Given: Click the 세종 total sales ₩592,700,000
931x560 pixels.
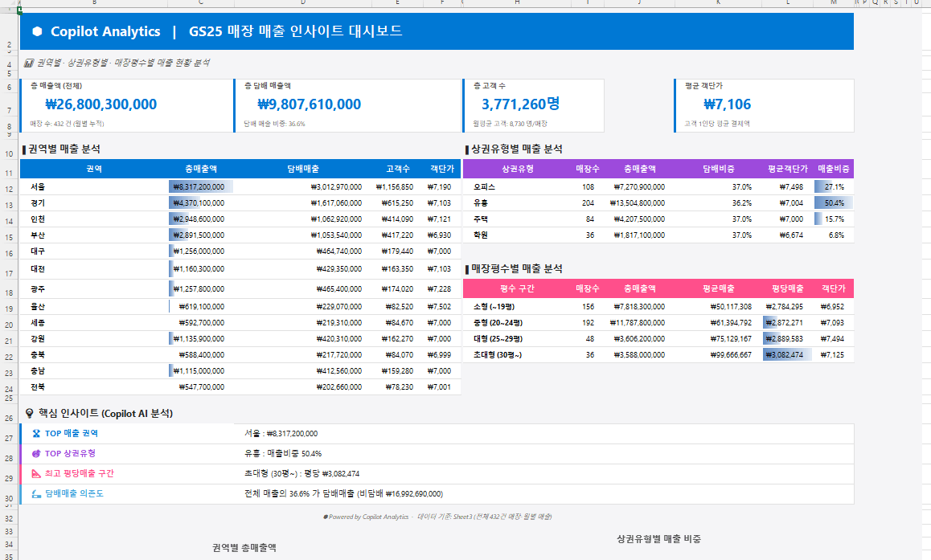Looking at the screenshot, I should pyautogui.click(x=201, y=323).
